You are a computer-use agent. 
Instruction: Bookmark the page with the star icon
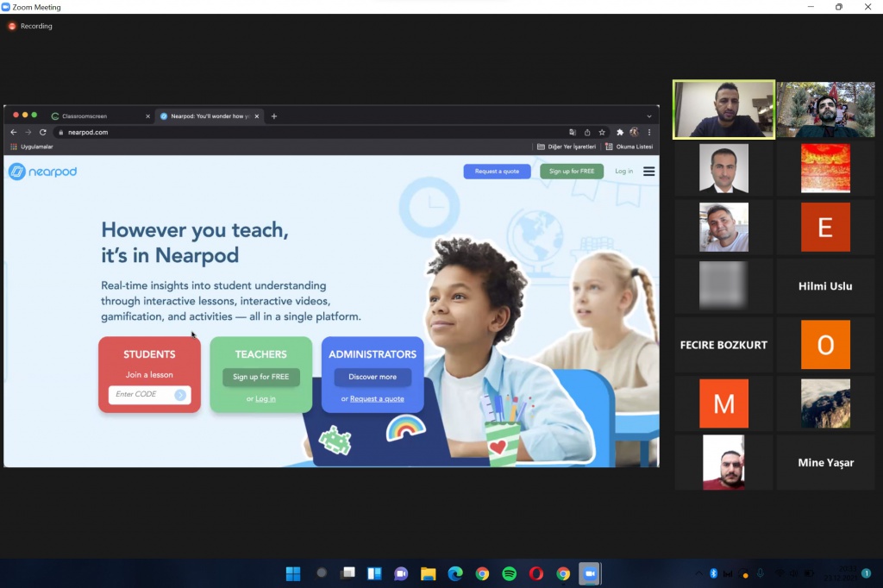point(602,133)
